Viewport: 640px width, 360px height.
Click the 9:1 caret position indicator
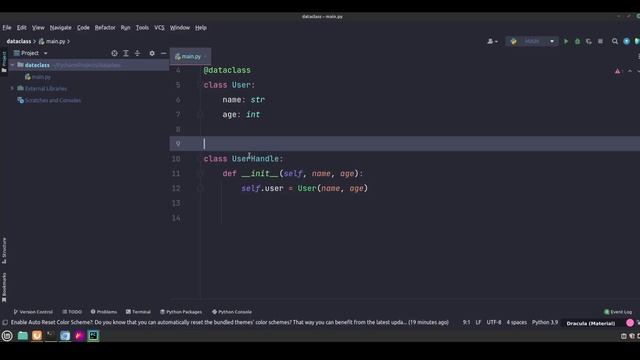(x=466, y=322)
